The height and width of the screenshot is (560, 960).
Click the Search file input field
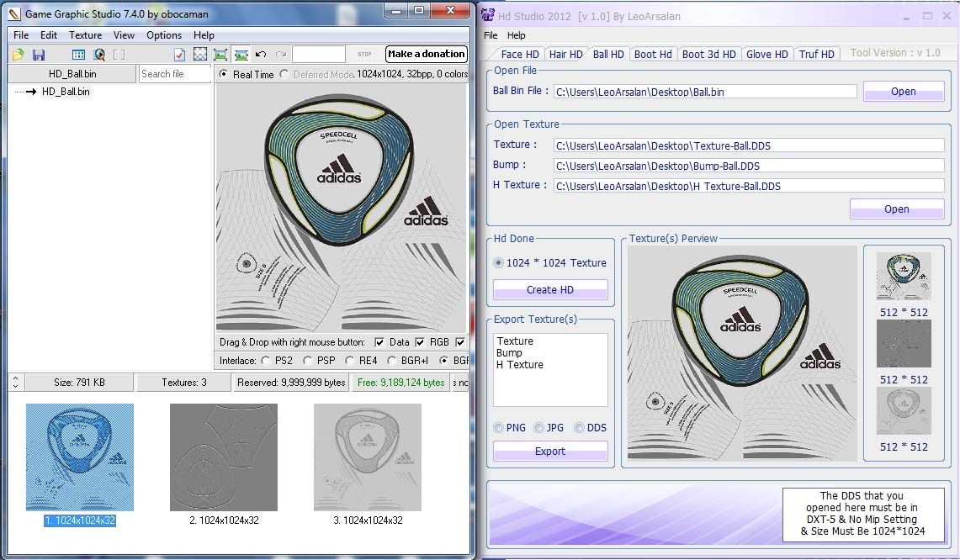tap(174, 74)
